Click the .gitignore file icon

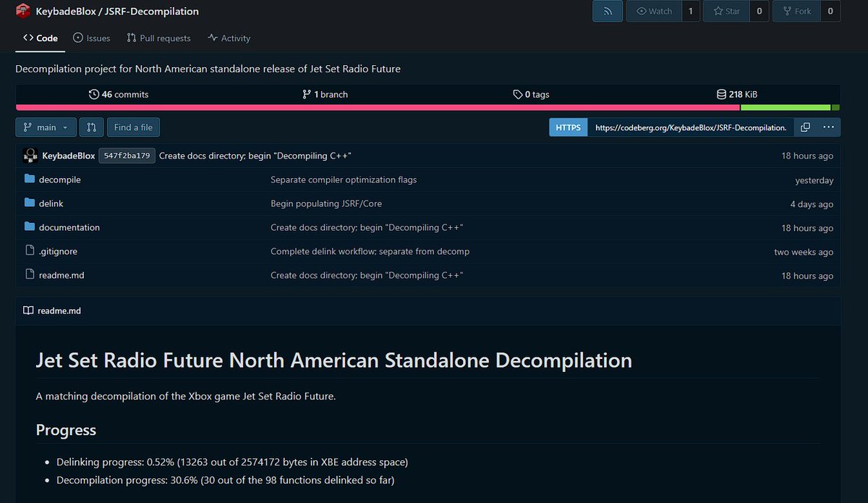tap(30, 251)
